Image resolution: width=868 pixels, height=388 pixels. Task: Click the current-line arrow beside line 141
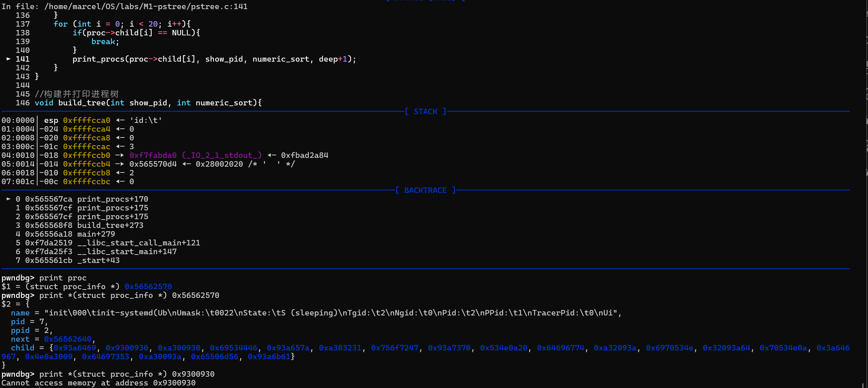point(8,59)
